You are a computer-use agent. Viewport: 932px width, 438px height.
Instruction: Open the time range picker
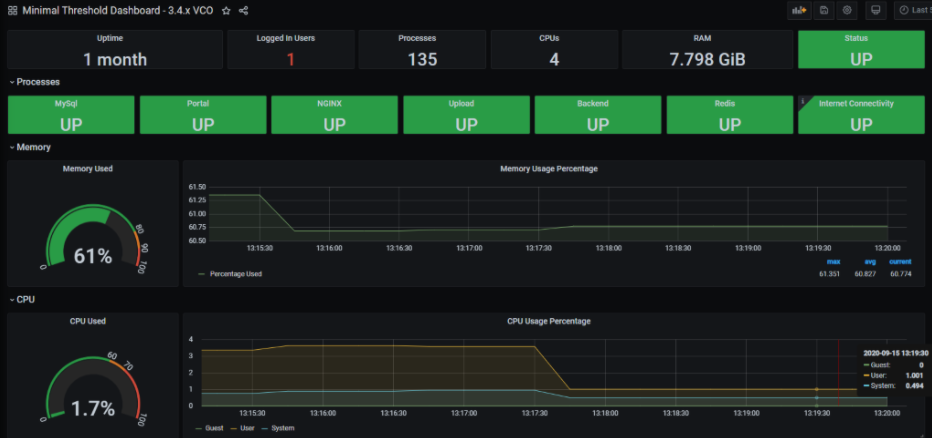point(914,10)
